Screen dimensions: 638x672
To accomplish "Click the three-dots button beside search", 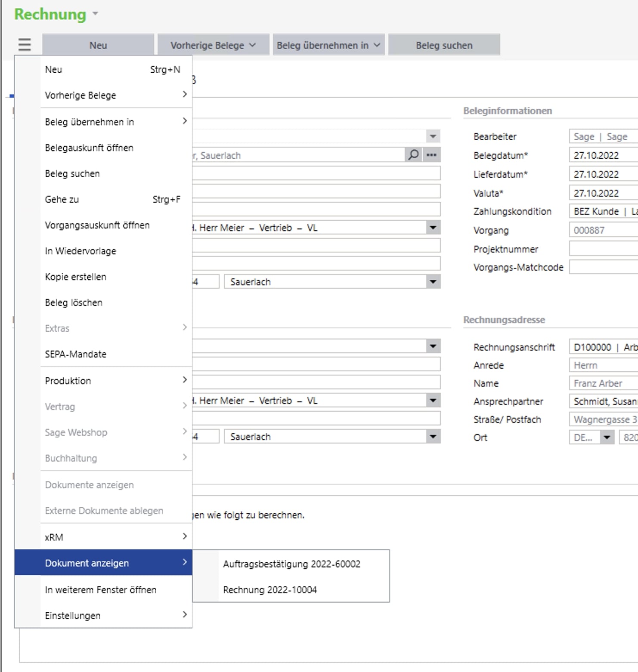I will 431,155.
